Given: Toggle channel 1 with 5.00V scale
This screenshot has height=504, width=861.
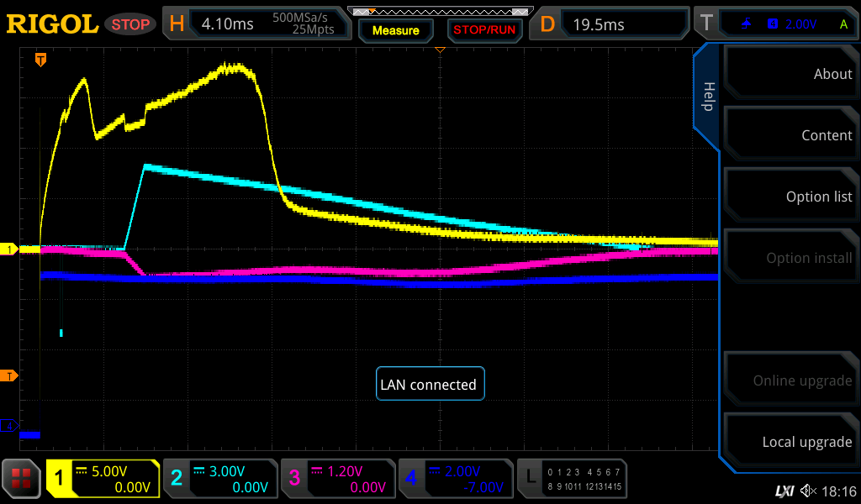Looking at the screenshot, I should coord(103,479).
